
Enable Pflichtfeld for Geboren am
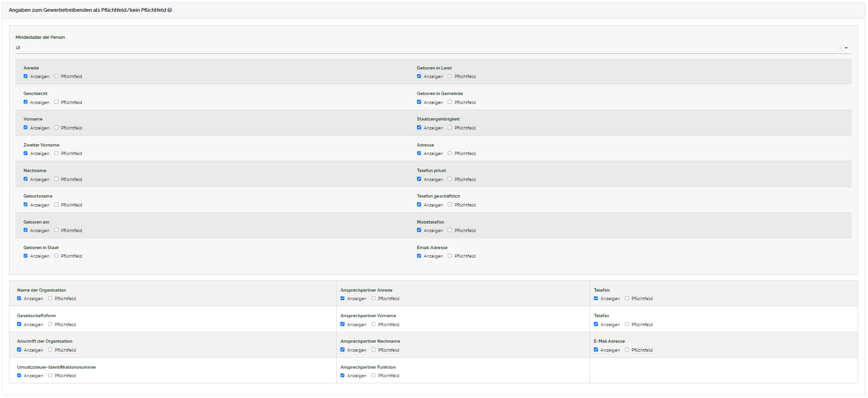point(56,230)
